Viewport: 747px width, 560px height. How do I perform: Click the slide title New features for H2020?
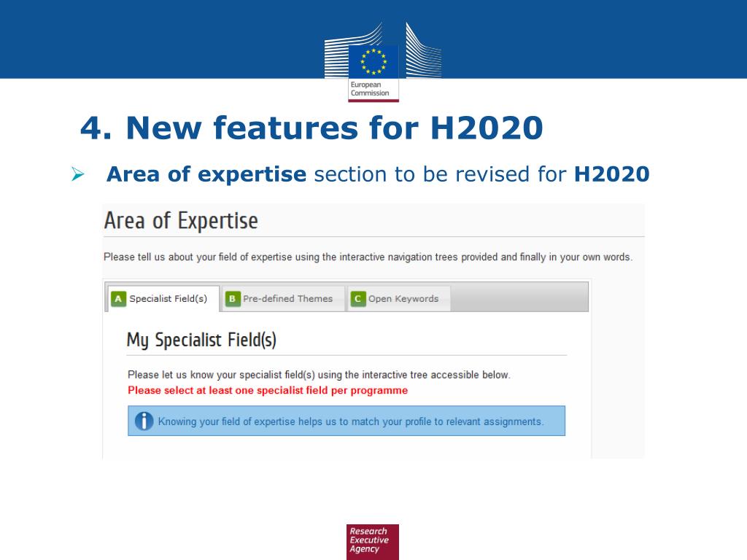[x=311, y=128]
